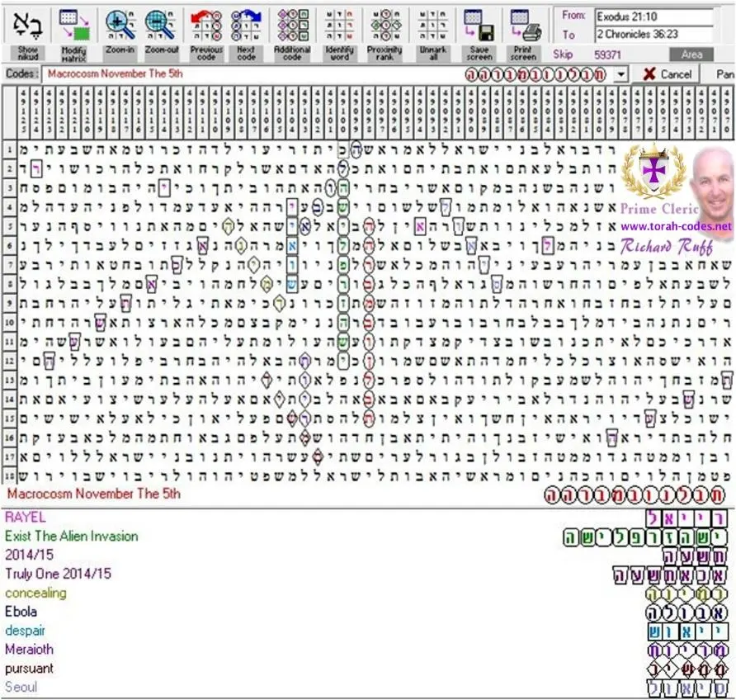The height and width of the screenshot is (700, 736).
Task: Select the Meraioth code entry
Action: click(29, 650)
